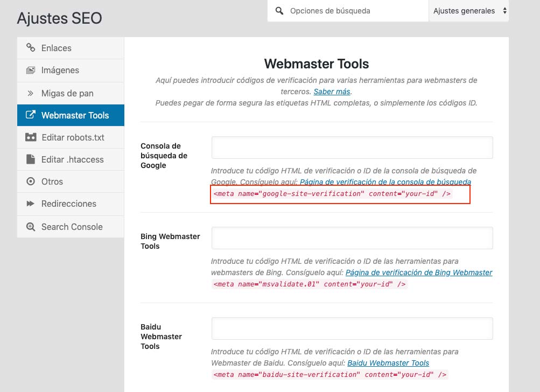
Task: Click the Otros target icon
Action: click(x=31, y=181)
